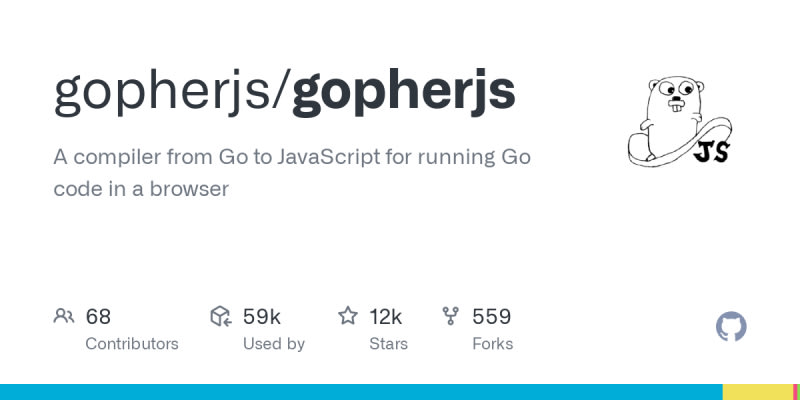Click the Used by package icon
This screenshot has width=800, height=400.
[x=221, y=317]
